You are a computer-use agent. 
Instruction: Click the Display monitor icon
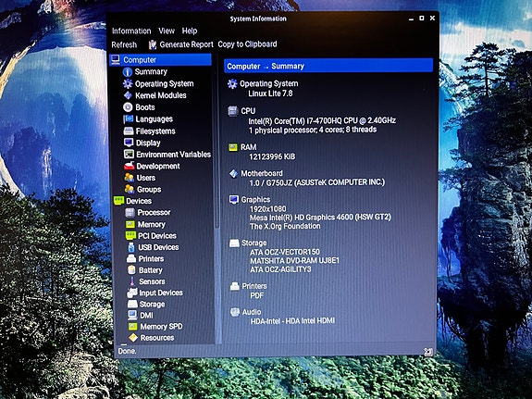(129, 143)
